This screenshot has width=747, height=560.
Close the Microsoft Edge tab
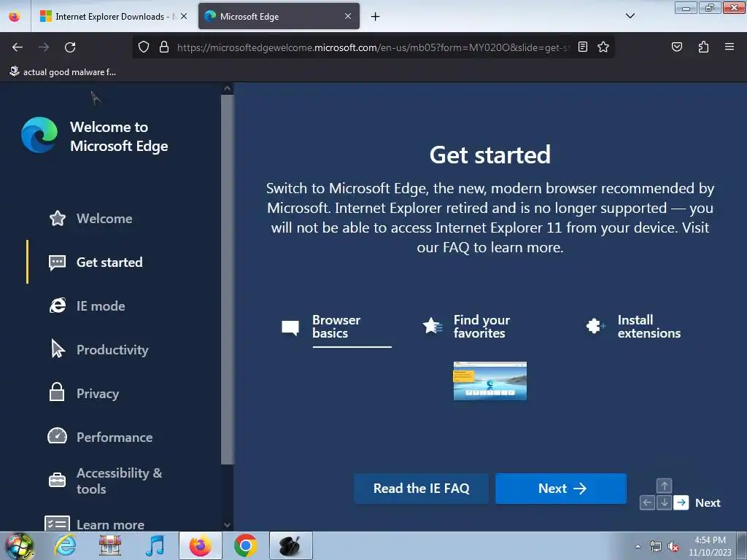pyautogui.click(x=348, y=16)
